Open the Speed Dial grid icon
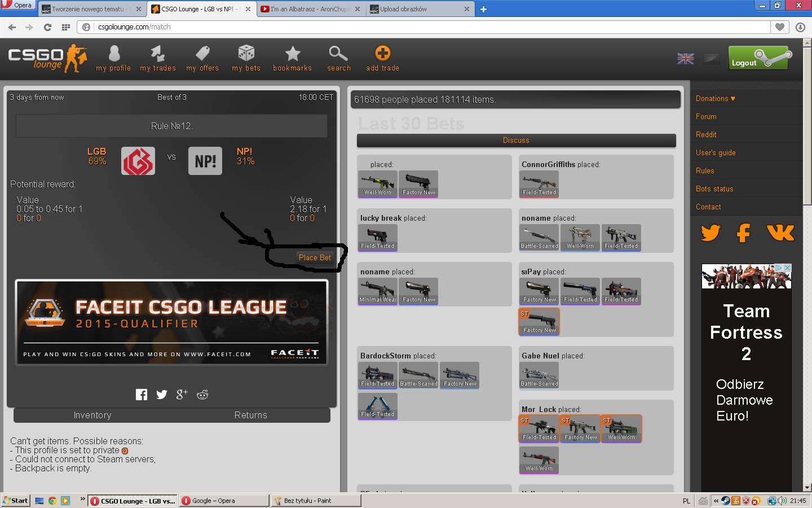This screenshot has width=812, height=508. click(x=66, y=27)
